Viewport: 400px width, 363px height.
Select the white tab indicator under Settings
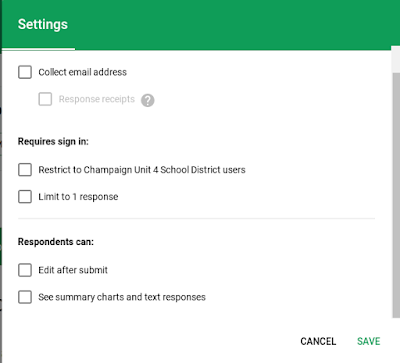[38, 49]
